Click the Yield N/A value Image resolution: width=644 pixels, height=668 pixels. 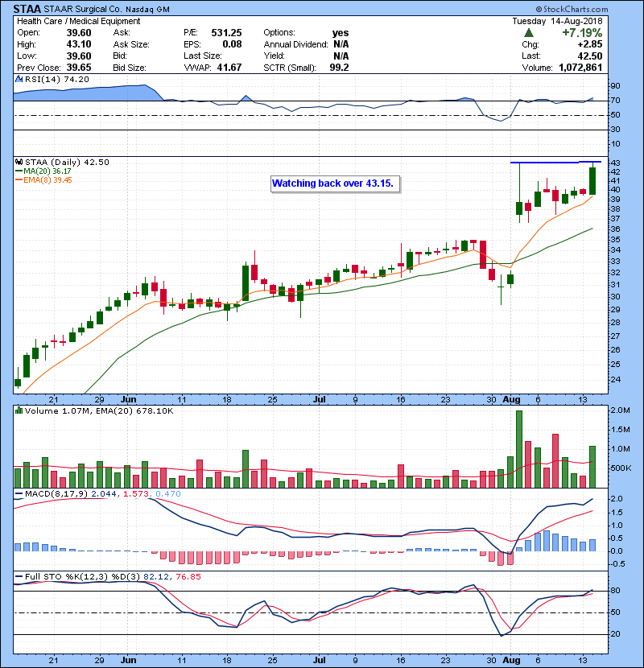(x=341, y=56)
